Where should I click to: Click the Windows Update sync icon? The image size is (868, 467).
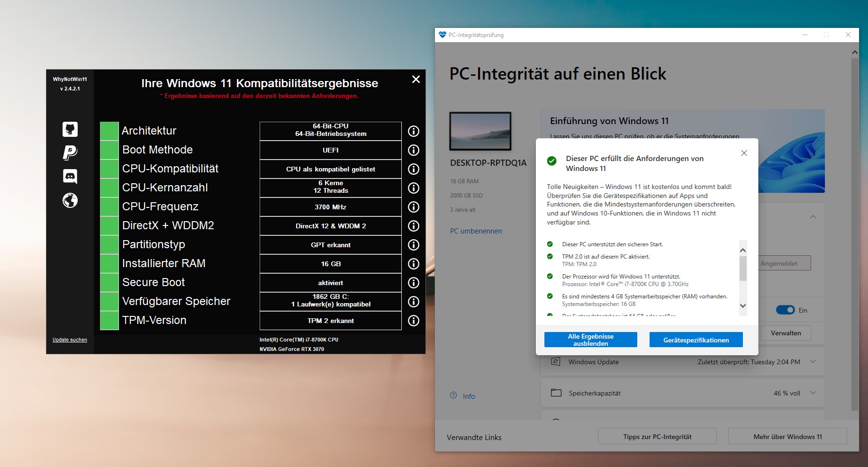pos(556,361)
